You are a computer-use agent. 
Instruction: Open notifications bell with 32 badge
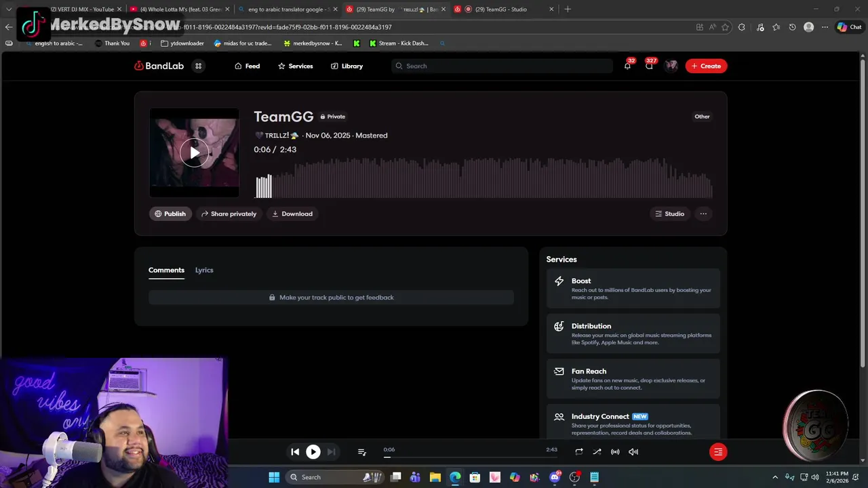pos(627,66)
